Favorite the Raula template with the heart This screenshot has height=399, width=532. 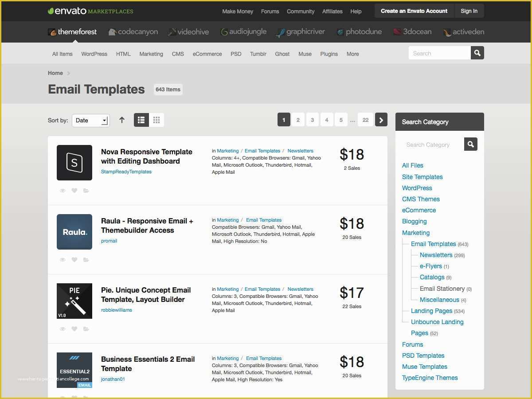[x=74, y=260]
